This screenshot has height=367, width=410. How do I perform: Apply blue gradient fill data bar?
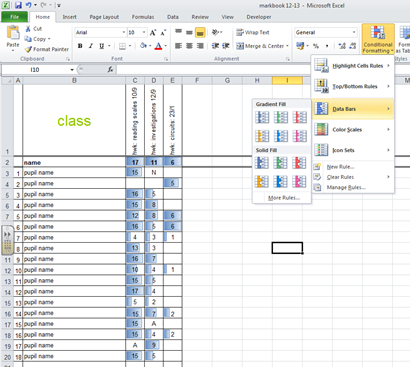click(262, 117)
